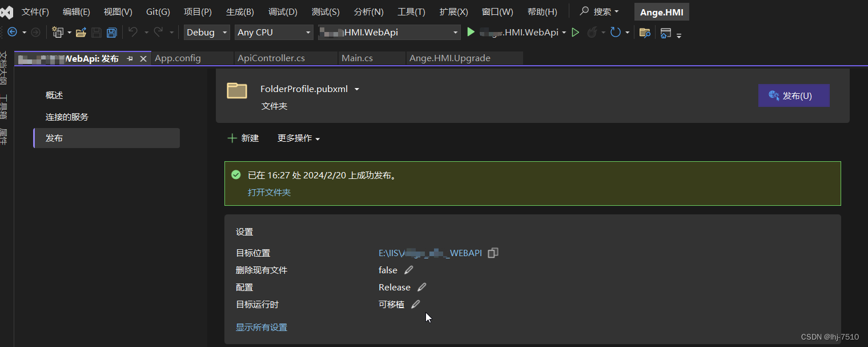Click the 发布(U) publish button

click(x=794, y=95)
